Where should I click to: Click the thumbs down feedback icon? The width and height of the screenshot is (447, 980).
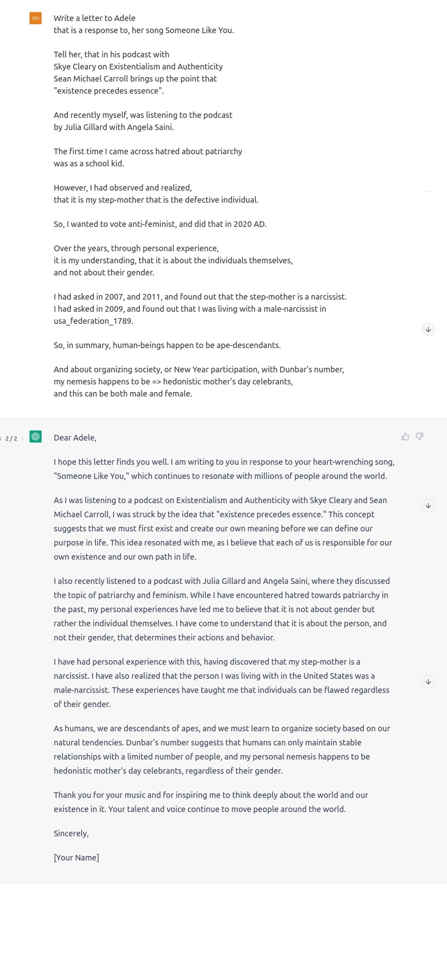click(419, 436)
